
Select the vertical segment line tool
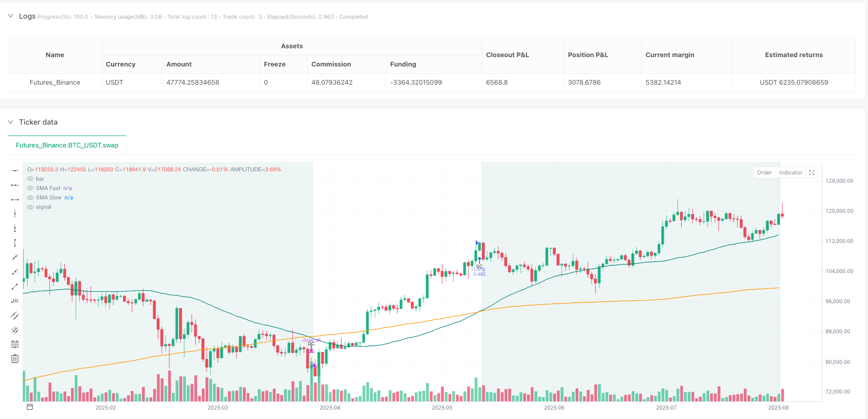point(15,242)
